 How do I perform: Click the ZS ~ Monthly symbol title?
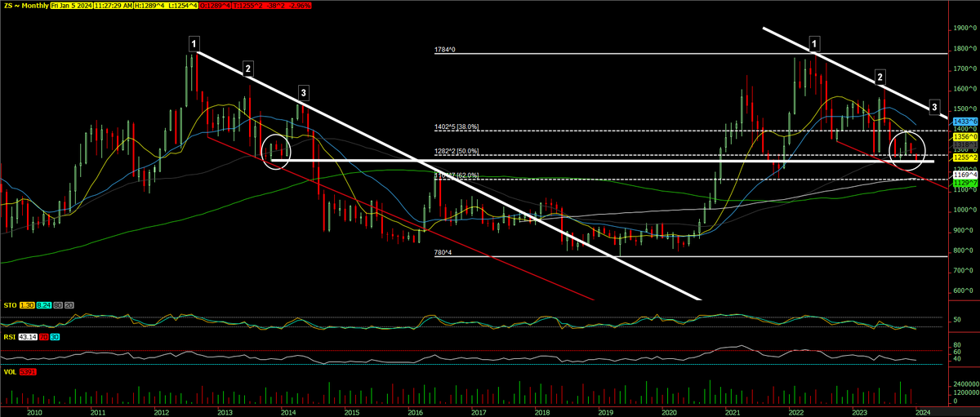(26, 6)
